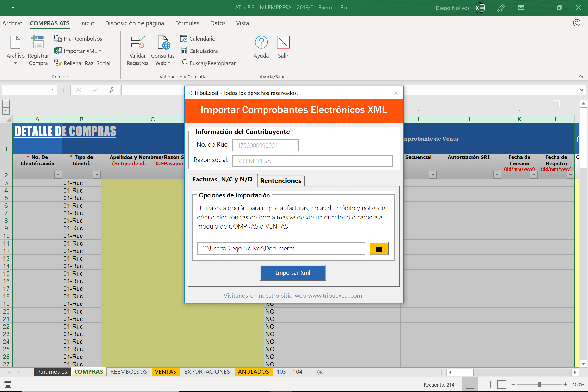Click the directory path input field

coord(281,248)
